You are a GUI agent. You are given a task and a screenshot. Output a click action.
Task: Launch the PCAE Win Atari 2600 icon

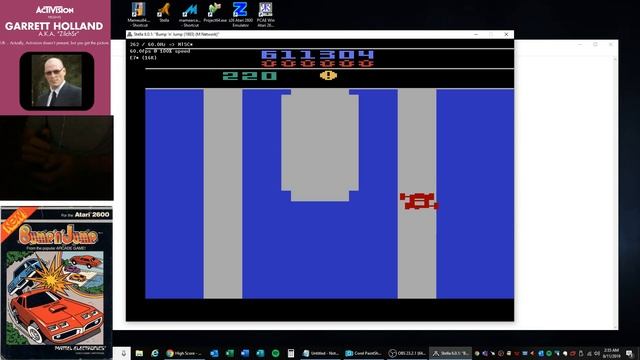point(265,15)
